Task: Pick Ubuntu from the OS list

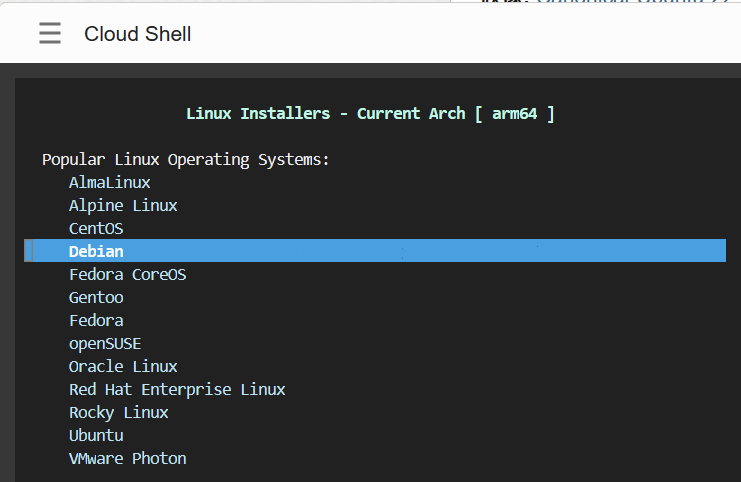Action: [x=96, y=435]
